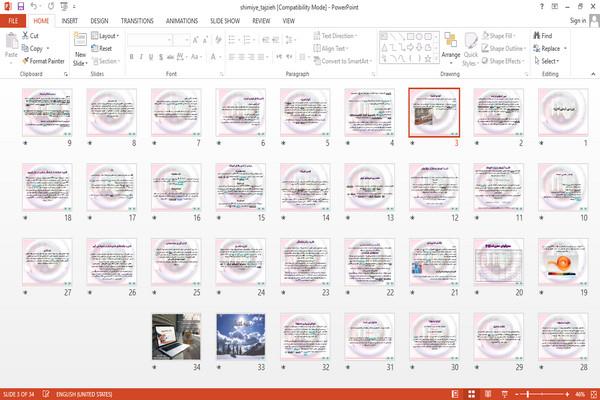
Task: Click Increase Font Size icon
Action: click(196, 40)
